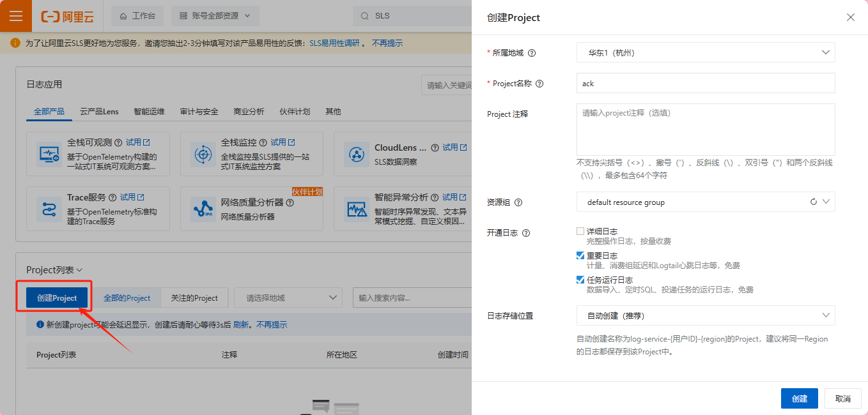Click the 刷新 link in the notice
This screenshot has width=868, height=415.
240,325
